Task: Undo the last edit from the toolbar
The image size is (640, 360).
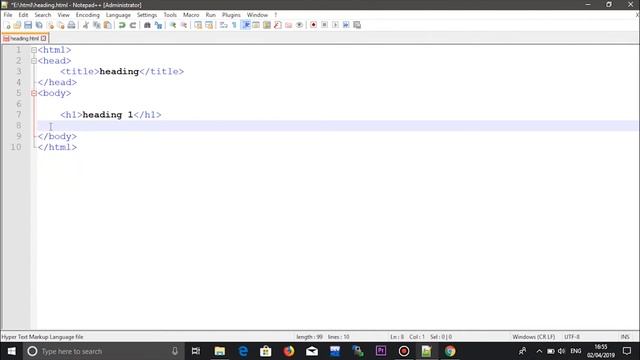Action: pos(122,25)
